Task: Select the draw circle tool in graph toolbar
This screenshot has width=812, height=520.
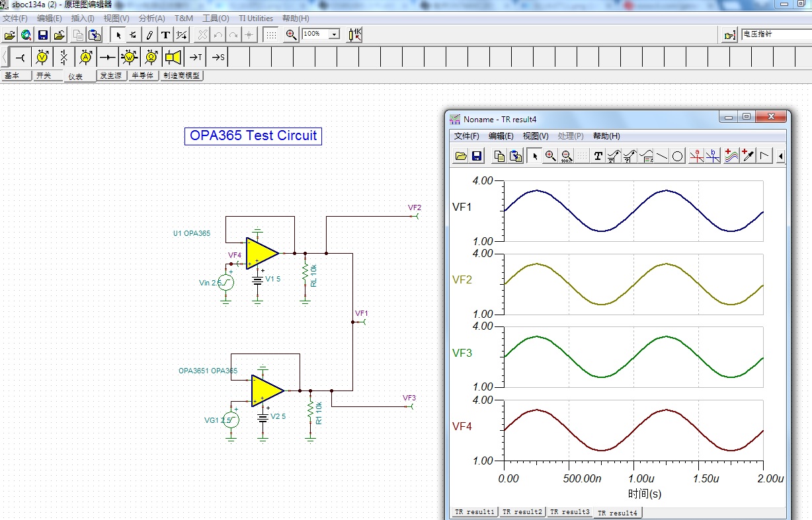Action: pos(677,156)
